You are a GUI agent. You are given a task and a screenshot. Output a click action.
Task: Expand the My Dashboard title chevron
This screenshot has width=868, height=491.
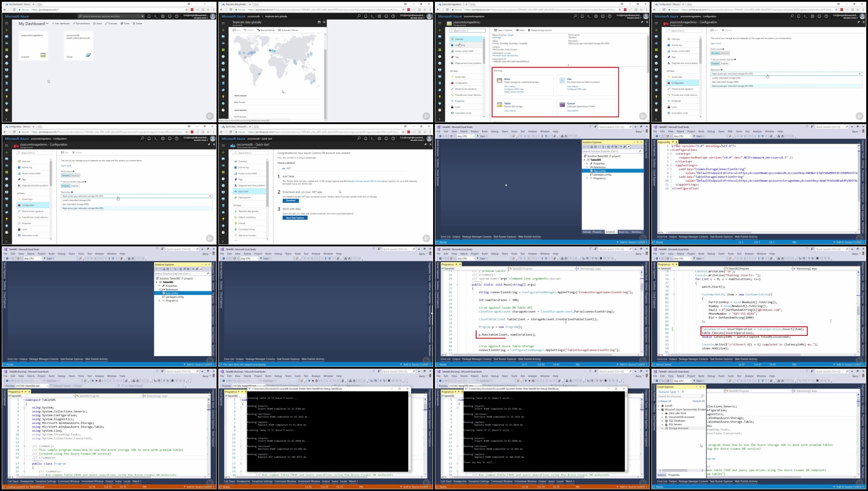tap(47, 24)
